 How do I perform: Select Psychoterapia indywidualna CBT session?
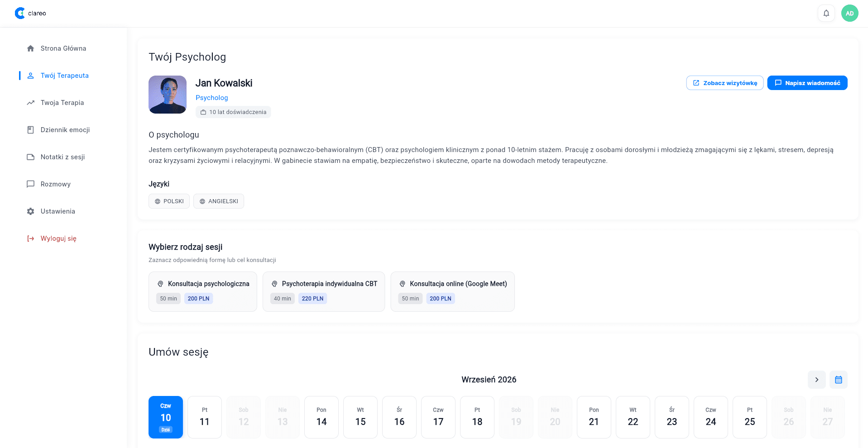(324, 291)
